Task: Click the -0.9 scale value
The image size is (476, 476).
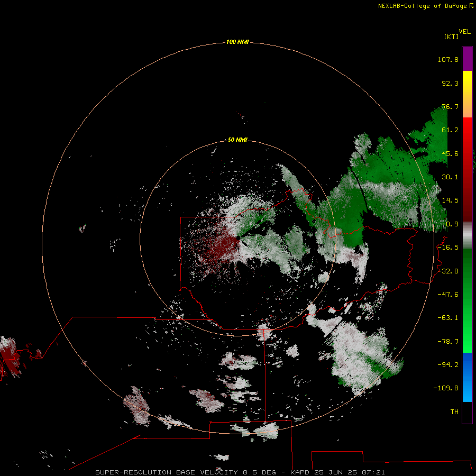Action: tap(450, 224)
